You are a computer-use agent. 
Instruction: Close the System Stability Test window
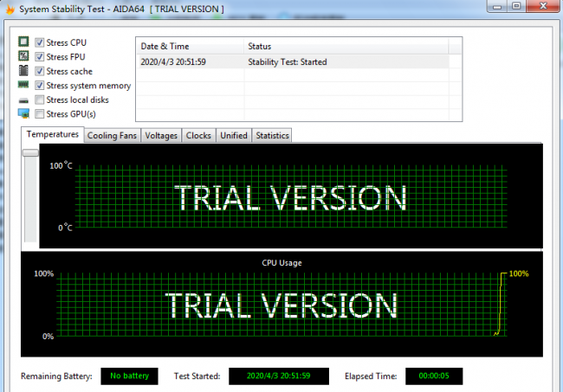point(543,6)
